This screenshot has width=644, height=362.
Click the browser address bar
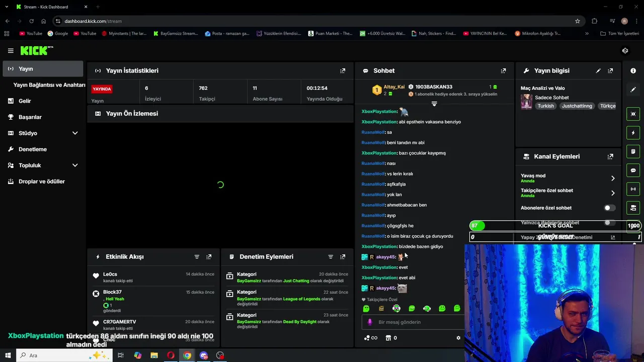point(312,21)
